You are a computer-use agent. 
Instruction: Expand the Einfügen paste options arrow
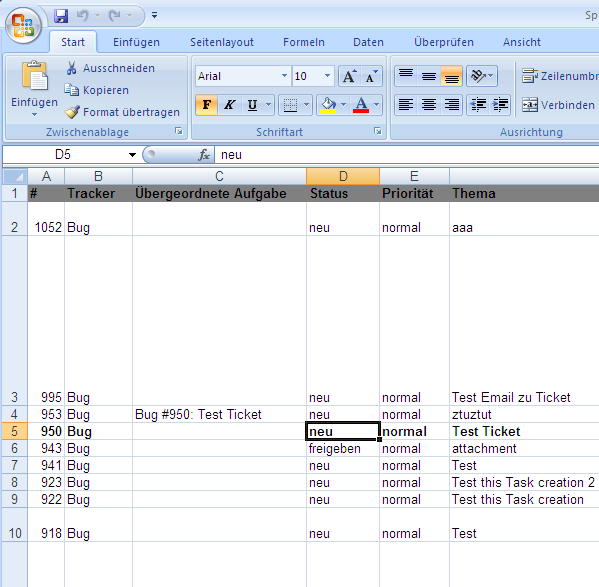point(34,114)
